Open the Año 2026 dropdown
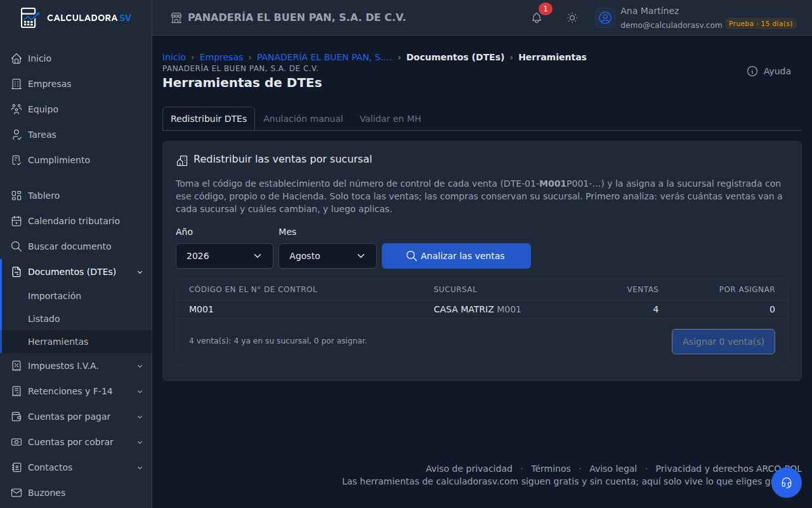The image size is (812, 508). tap(225, 256)
